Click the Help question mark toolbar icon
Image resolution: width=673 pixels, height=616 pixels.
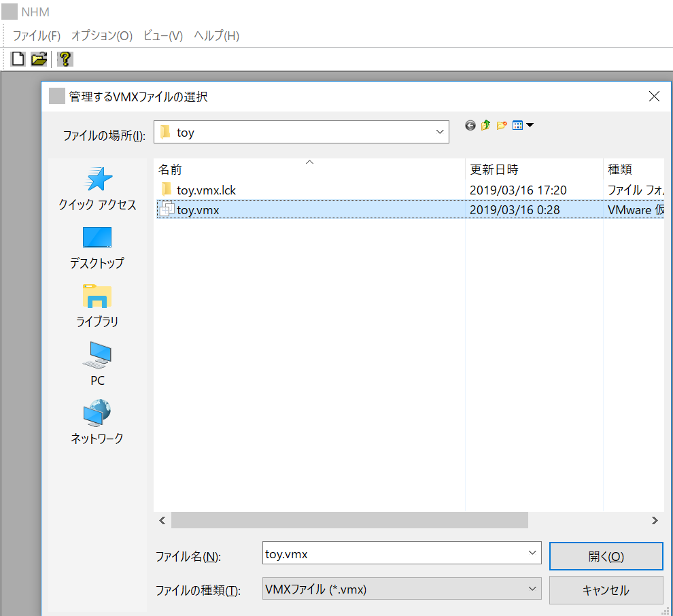coord(65,58)
